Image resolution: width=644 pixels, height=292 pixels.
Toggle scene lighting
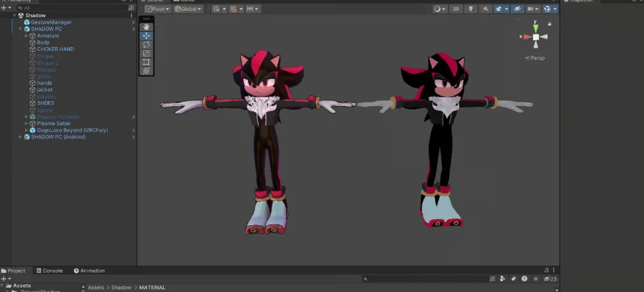[x=471, y=9]
